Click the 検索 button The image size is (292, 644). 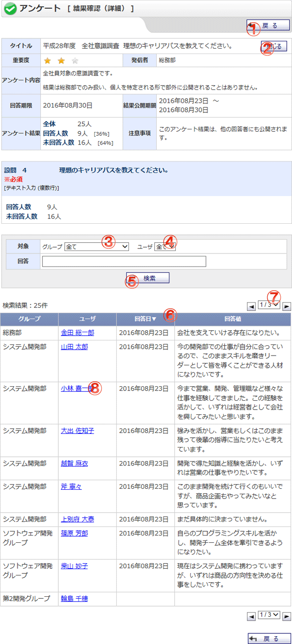(x=147, y=278)
